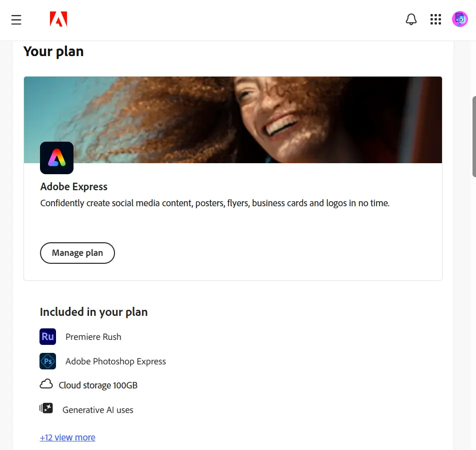Open the hamburger navigation menu

(16, 20)
